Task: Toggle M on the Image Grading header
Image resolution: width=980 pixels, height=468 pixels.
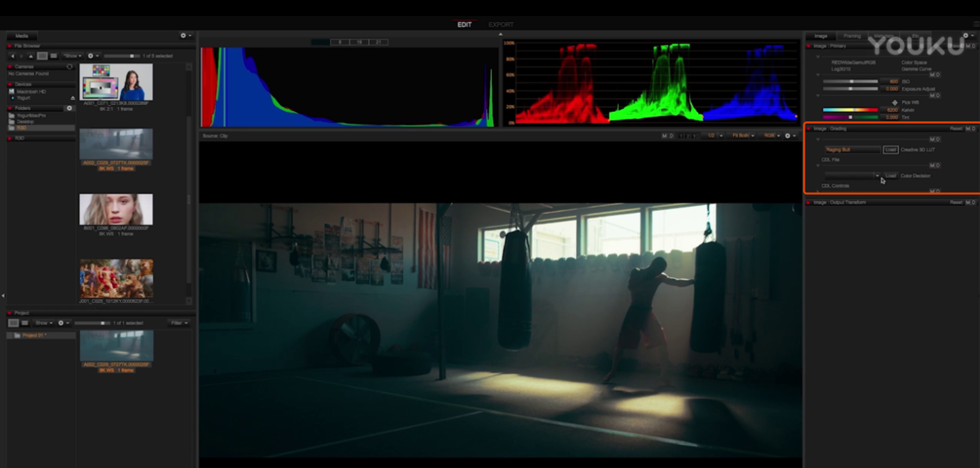Action: point(968,128)
